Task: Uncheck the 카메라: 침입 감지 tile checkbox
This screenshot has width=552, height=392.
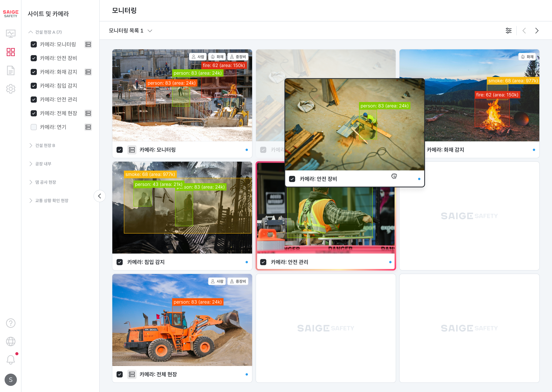Action: pos(120,262)
